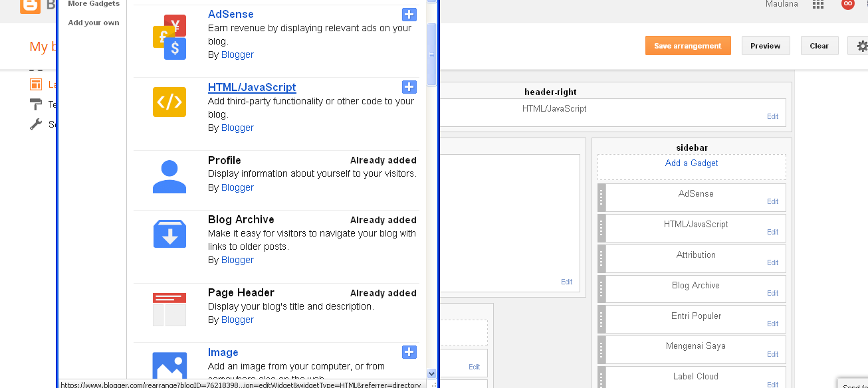This screenshot has height=388, width=868.
Task: Open the HTML/JavaScript gadget title link
Action: click(x=252, y=87)
